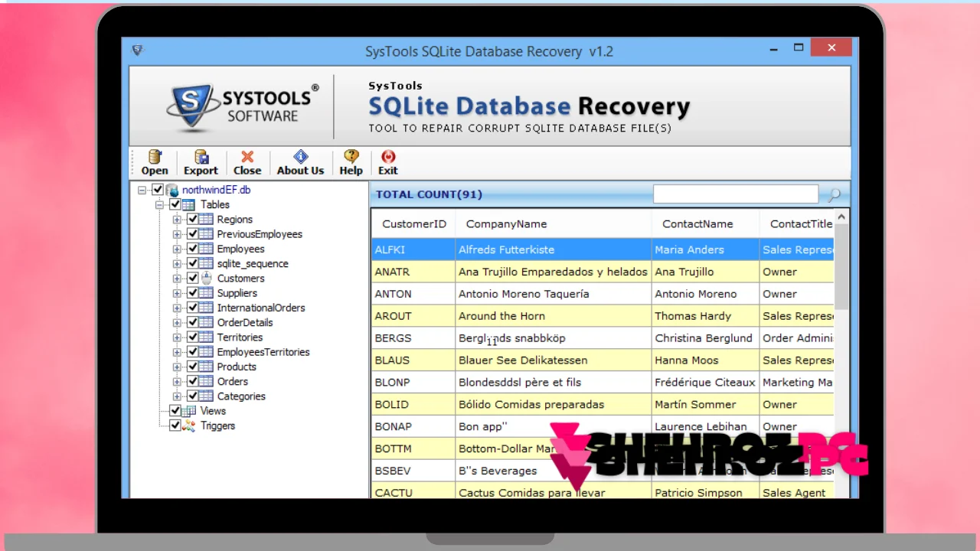Click the Employees table icon
Screen dimensions: 980x551
pyautogui.click(x=206, y=249)
